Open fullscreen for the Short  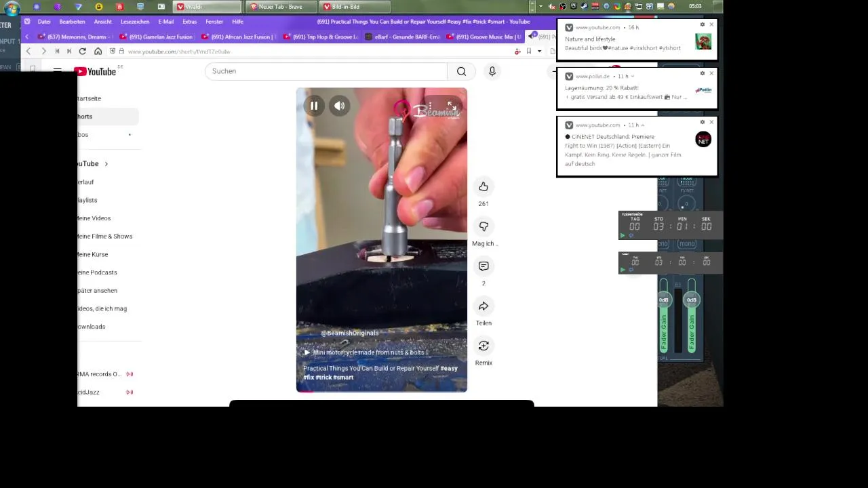pos(452,106)
